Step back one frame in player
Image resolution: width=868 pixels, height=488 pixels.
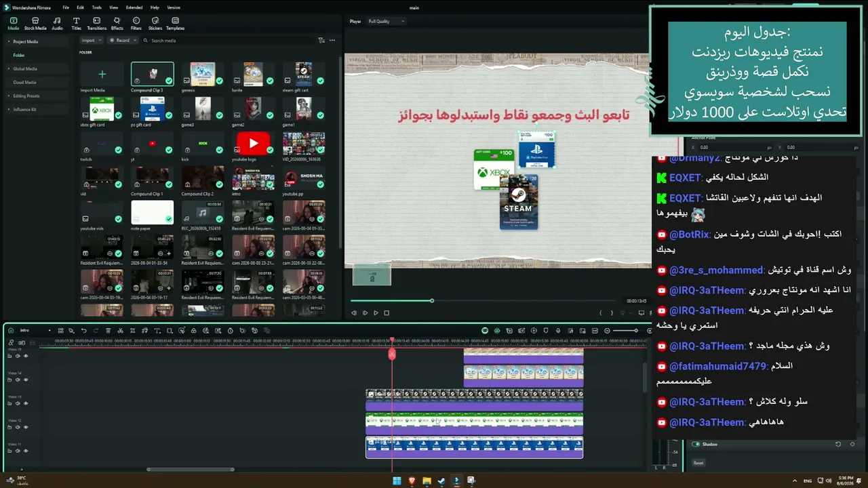[354, 313]
